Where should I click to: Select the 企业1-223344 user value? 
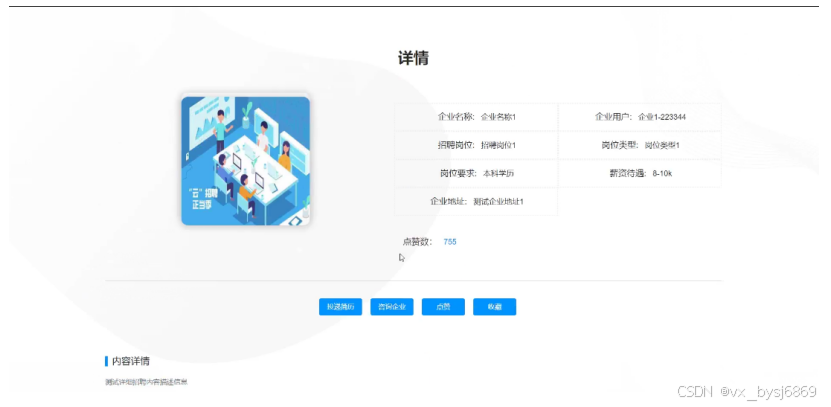(x=662, y=117)
